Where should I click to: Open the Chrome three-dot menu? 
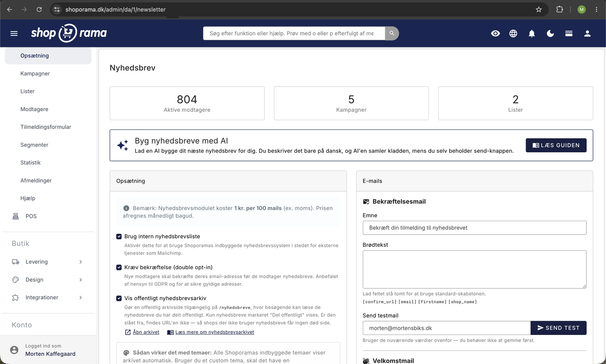[597, 9]
